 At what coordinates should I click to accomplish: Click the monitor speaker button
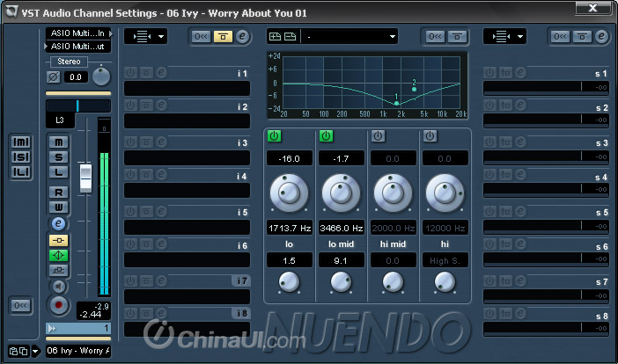[x=59, y=286]
